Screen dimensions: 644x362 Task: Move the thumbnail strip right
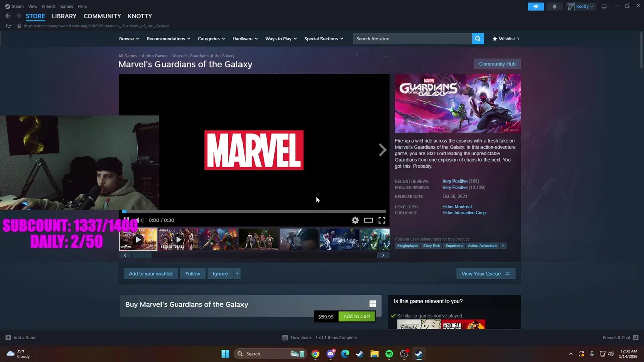(383, 255)
